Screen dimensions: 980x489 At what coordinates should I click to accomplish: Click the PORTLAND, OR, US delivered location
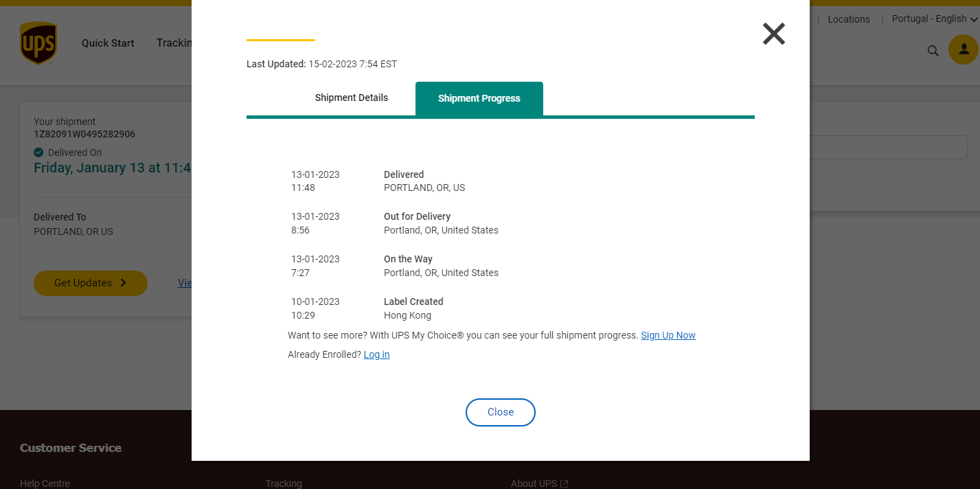(x=424, y=187)
